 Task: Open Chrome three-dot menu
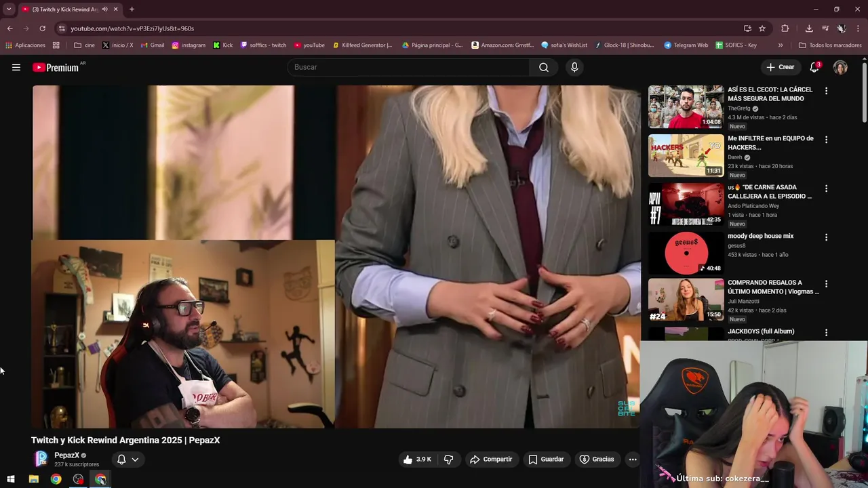[x=858, y=28]
